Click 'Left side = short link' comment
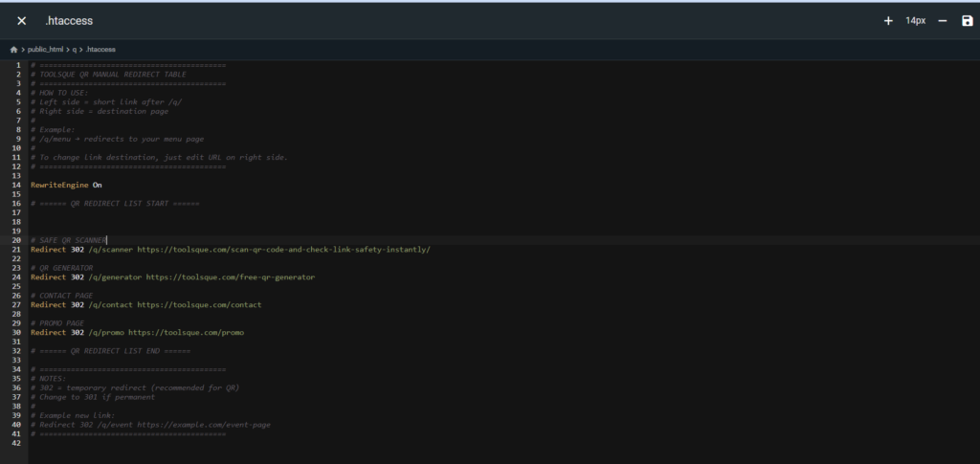 click(106, 101)
